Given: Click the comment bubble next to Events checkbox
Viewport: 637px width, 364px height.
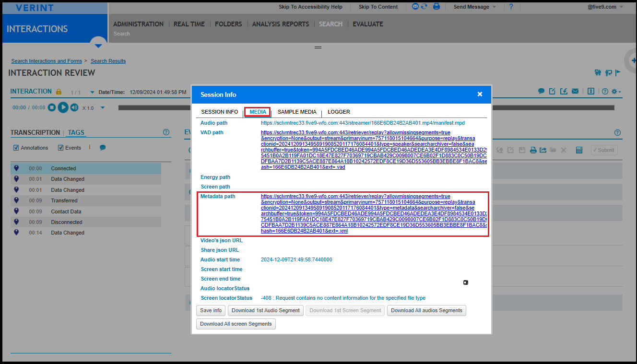Looking at the screenshot, I should [x=103, y=148].
